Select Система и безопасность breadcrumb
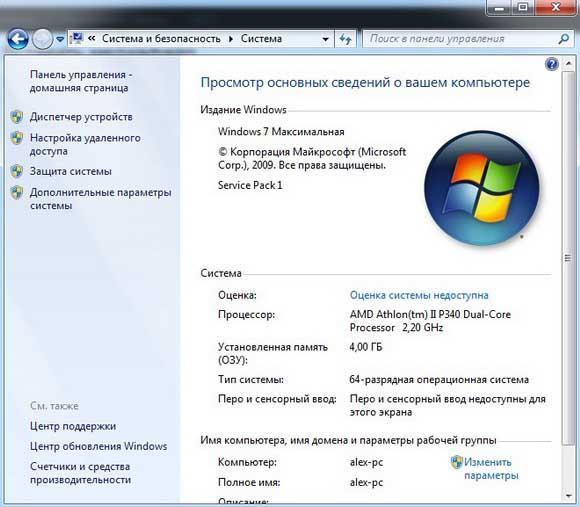This screenshot has width=580, height=507. coord(161,38)
